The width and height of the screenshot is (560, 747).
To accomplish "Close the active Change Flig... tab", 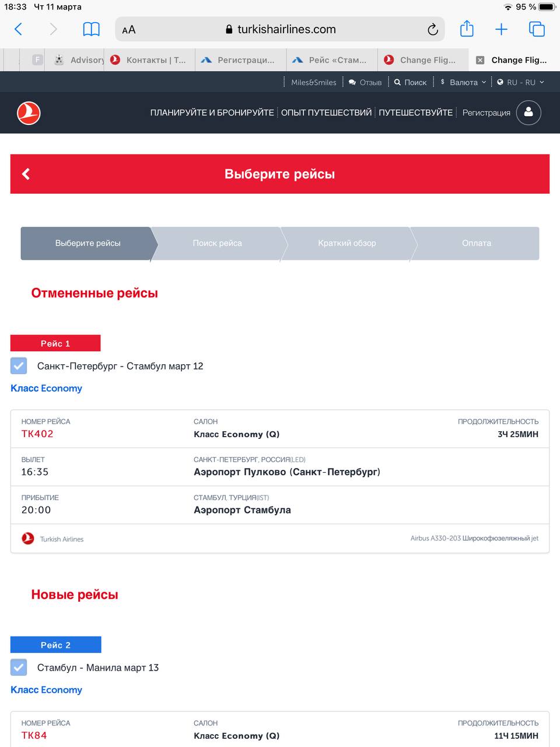I will [x=480, y=60].
